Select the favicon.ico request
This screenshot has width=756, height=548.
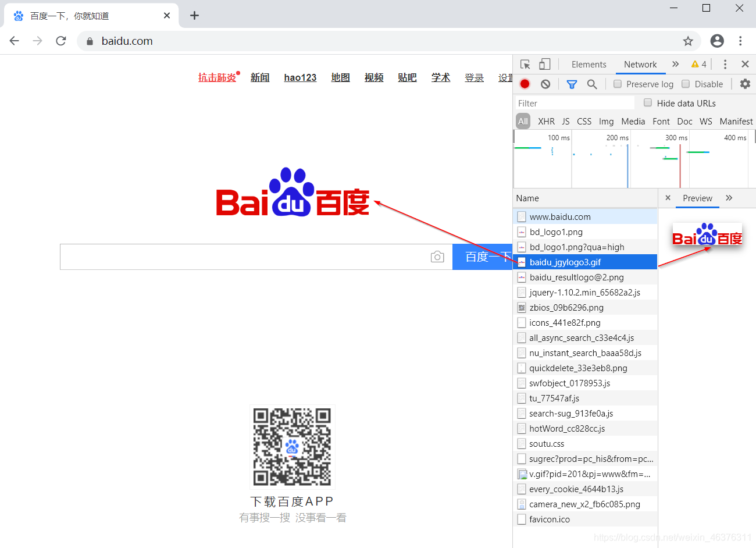[585, 519]
